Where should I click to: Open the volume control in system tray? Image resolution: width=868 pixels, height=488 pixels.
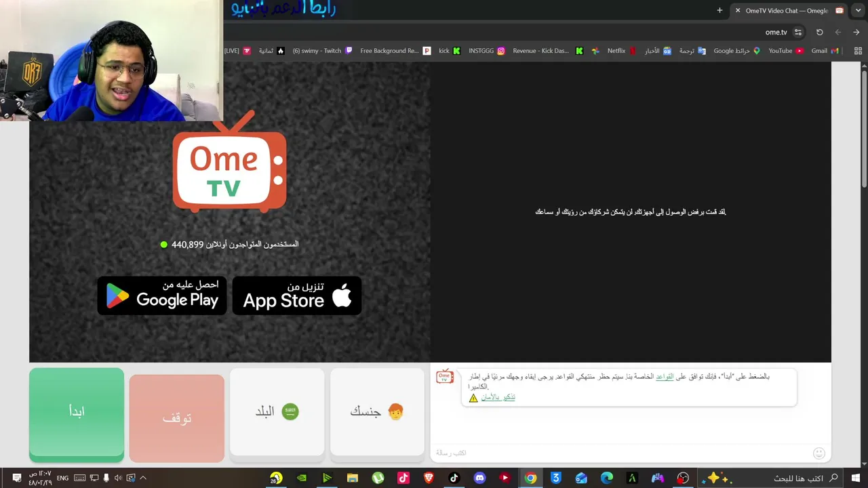click(x=119, y=478)
